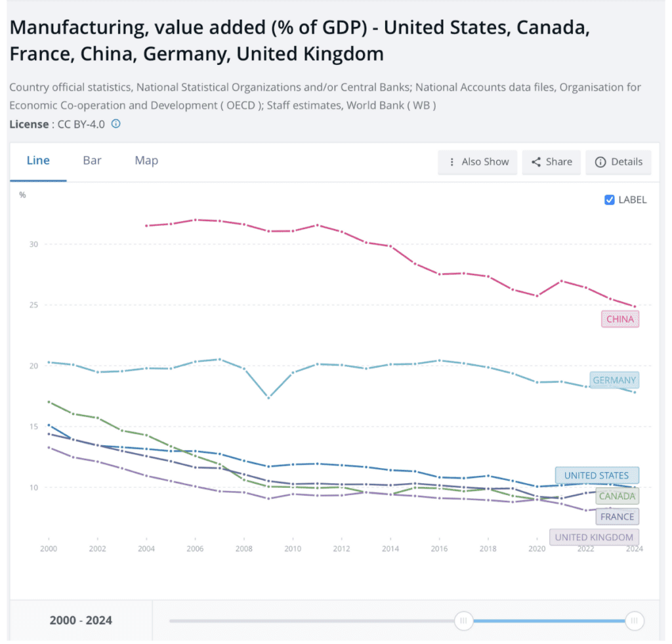The height and width of the screenshot is (644, 672).
Task: Click the Share icon
Action: (x=536, y=162)
